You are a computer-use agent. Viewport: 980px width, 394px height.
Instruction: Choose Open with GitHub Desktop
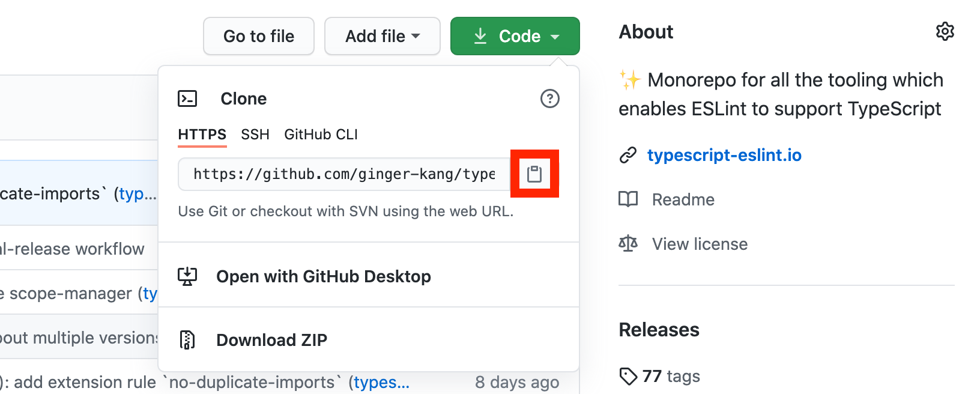pos(324,276)
